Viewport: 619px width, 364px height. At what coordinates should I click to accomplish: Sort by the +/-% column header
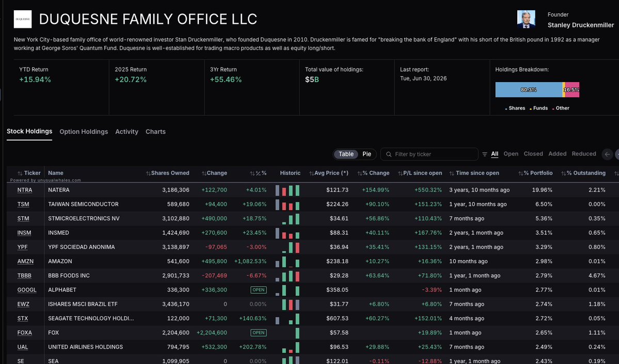pyautogui.click(x=258, y=173)
